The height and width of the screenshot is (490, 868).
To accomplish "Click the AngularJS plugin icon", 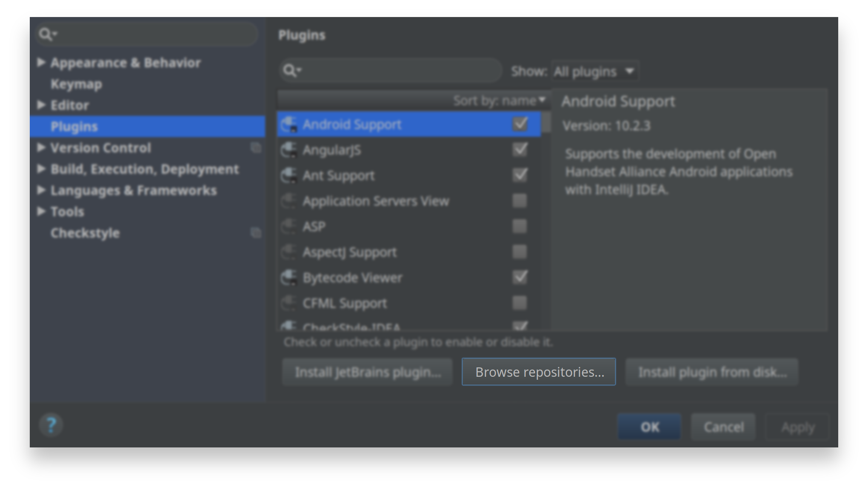I will coord(289,150).
